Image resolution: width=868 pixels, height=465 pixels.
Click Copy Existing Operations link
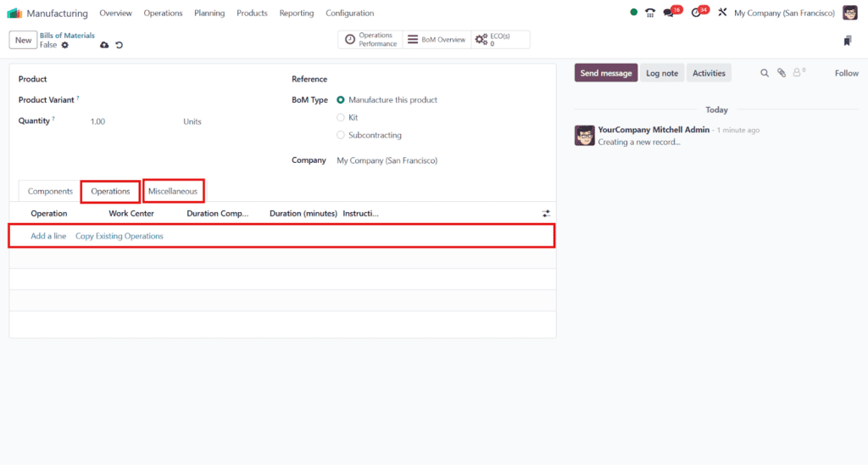(x=120, y=236)
